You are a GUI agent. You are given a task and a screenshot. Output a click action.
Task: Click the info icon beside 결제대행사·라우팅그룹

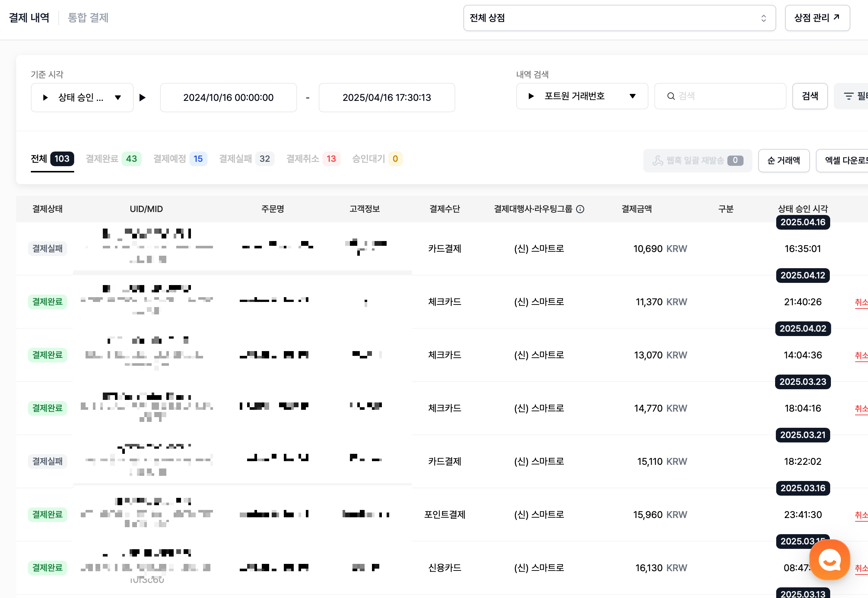pos(580,209)
